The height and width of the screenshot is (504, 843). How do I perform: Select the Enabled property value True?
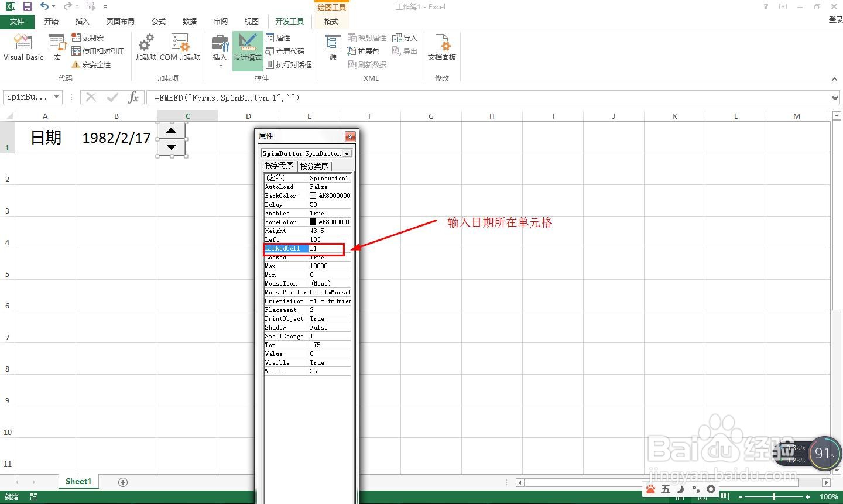pos(330,213)
